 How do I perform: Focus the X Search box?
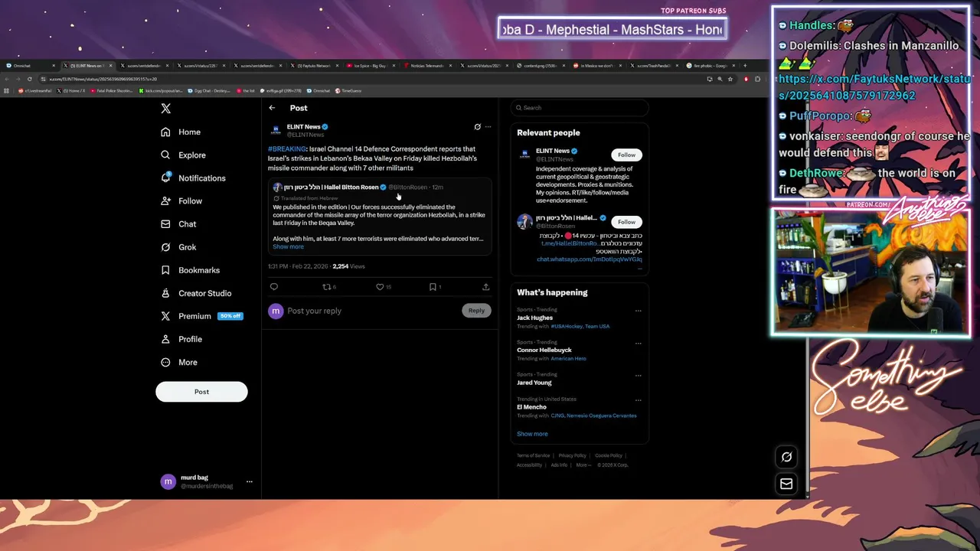coord(580,108)
